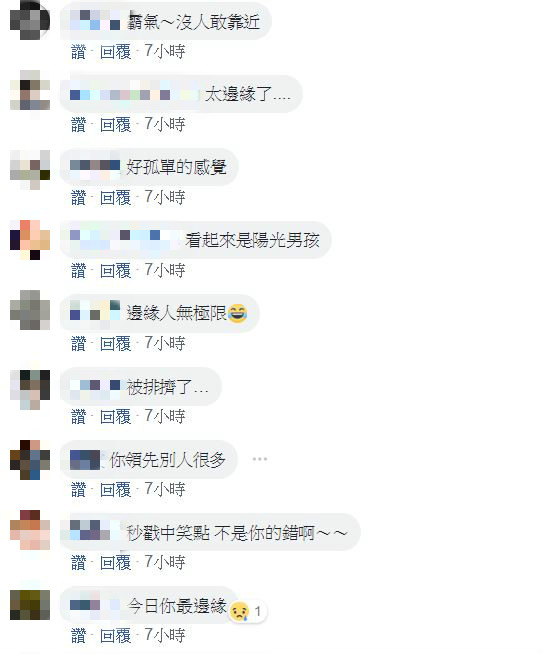Image resolution: width=543 pixels, height=654 pixels.
Task: Reply to the comment 被排擠了
Action: pyautogui.click(x=116, y=417)
